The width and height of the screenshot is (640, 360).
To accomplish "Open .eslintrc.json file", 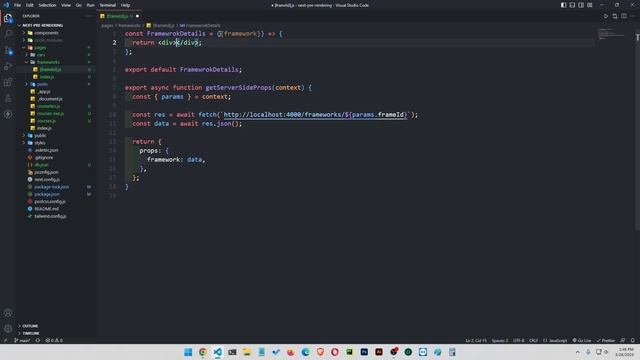I will click(x=46, y=150).
